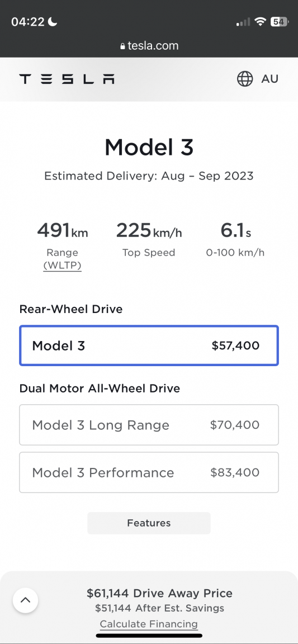The image size is (298, 644).
Task: Tap the home indicator bar at bottom
Action: (149, 636)
